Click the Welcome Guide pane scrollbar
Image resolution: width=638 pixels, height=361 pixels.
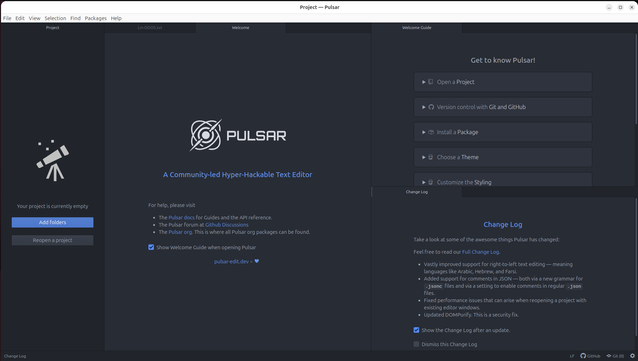(636, 79)
